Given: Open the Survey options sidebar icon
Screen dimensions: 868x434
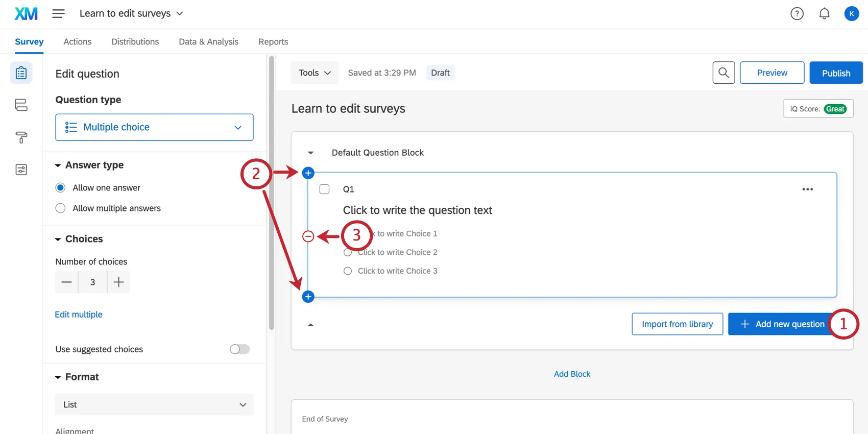Looking at the screenshot, I should (21, 170).
